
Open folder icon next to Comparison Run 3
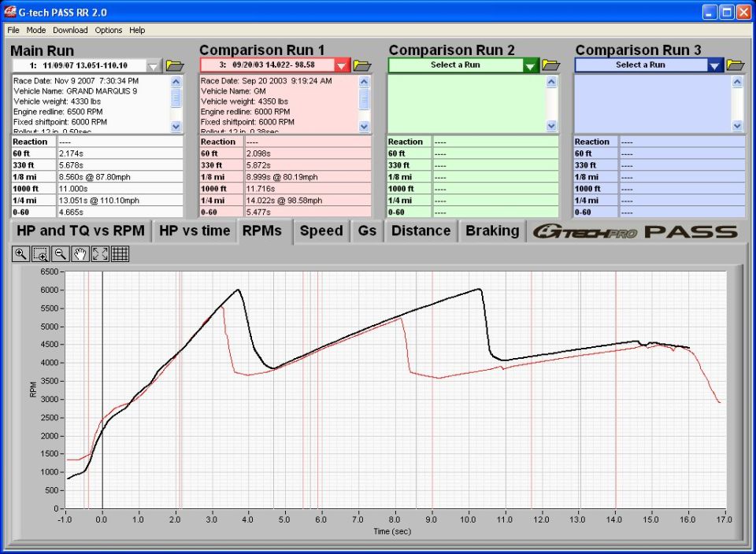[736, 65]
